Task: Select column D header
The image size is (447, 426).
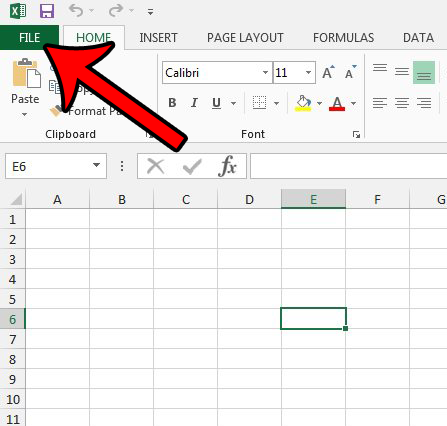Action: 249,199
